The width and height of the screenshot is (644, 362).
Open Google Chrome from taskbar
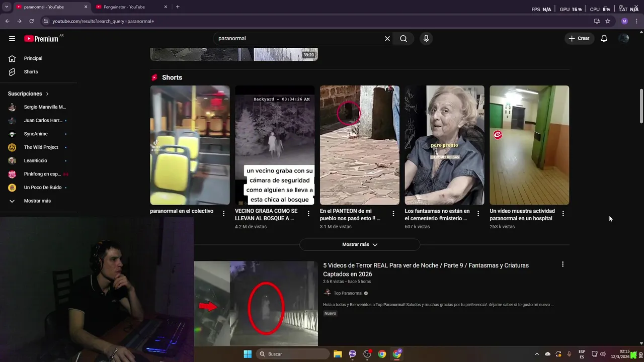[382, 354]
